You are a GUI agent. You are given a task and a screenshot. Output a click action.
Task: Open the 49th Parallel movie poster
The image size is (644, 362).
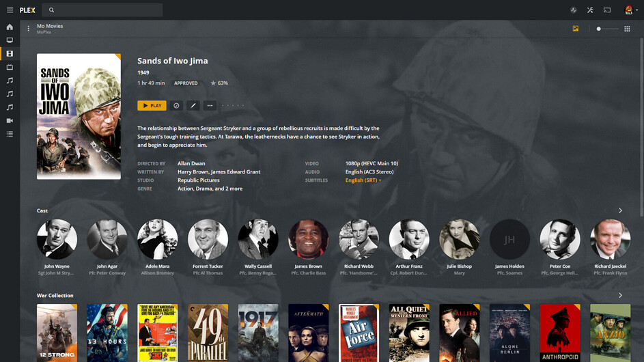[208, 333]
